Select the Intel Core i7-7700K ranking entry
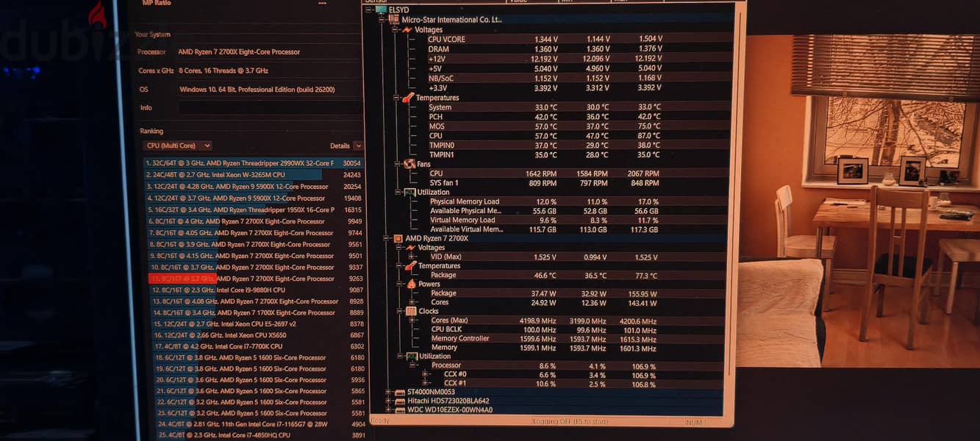This screenshot has width=980, height=441. [260, 346]
